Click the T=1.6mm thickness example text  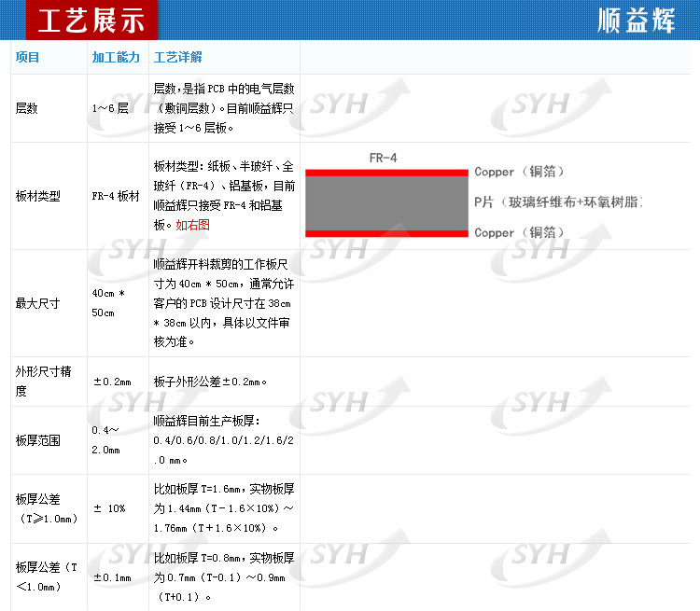(x=224, y=508)
